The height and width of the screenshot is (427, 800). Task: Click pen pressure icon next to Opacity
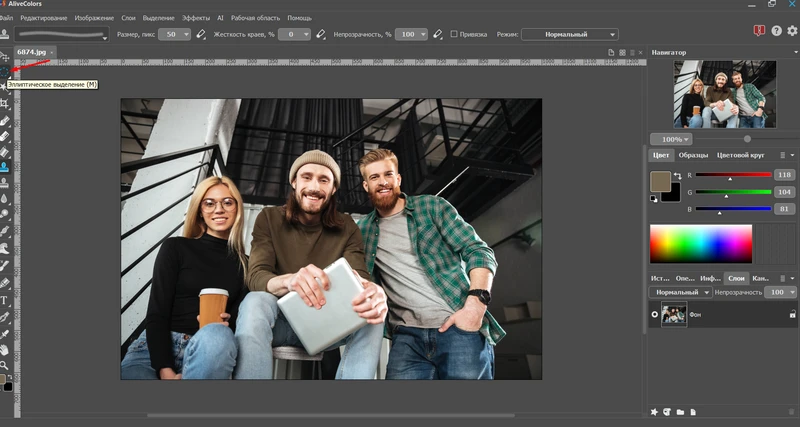437,34
